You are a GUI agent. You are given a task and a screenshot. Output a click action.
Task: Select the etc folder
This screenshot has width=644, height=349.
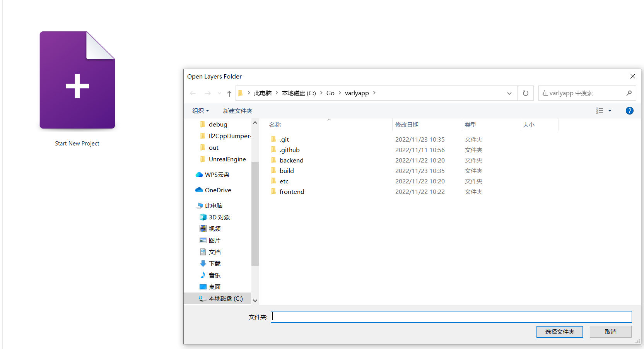point(284,181)
